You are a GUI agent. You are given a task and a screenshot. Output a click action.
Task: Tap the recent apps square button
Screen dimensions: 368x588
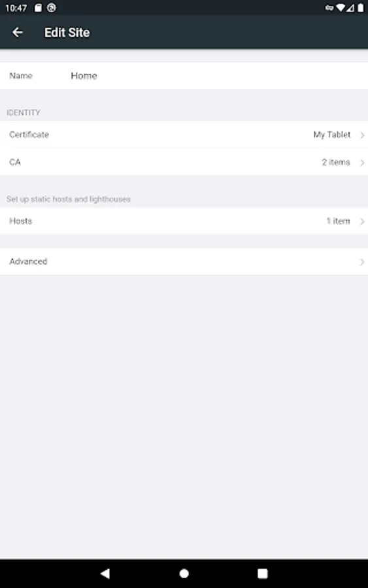point(263,574)
